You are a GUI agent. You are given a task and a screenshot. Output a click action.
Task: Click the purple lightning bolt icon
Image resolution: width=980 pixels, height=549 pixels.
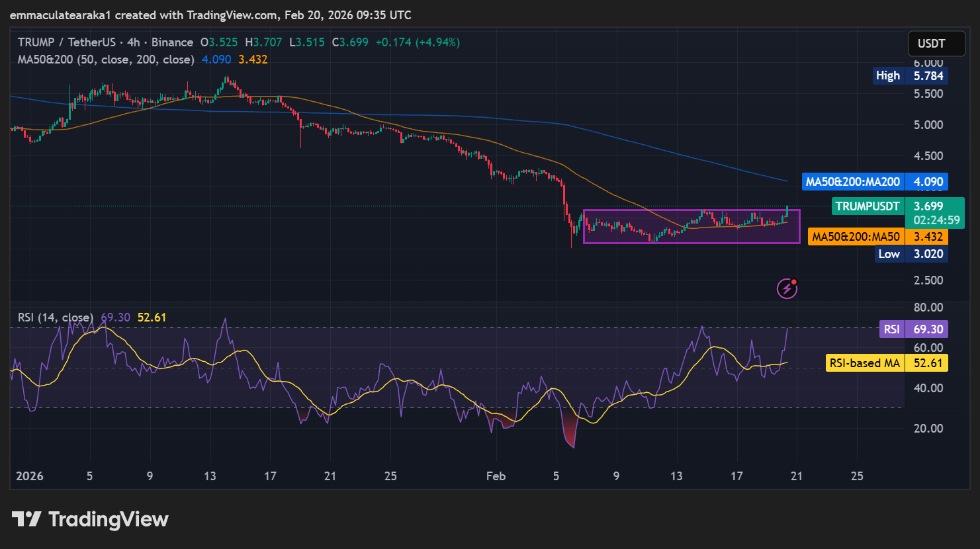pos(786,288)
